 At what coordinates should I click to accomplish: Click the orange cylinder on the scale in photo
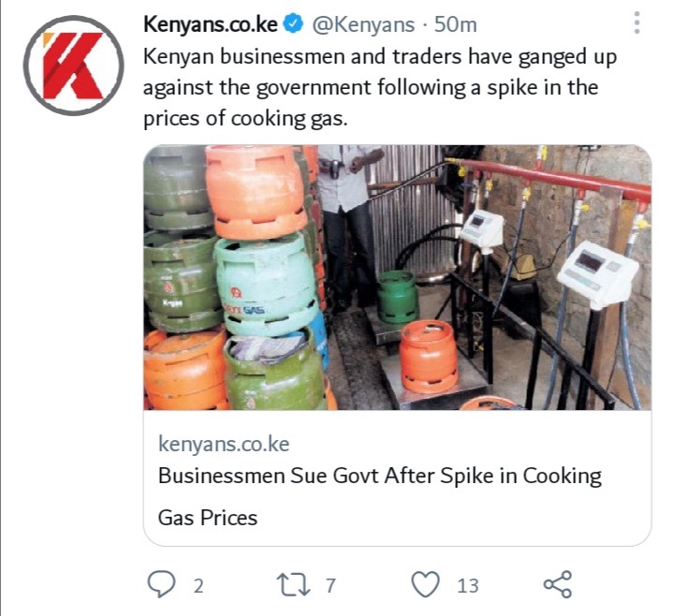coord(429,357)
